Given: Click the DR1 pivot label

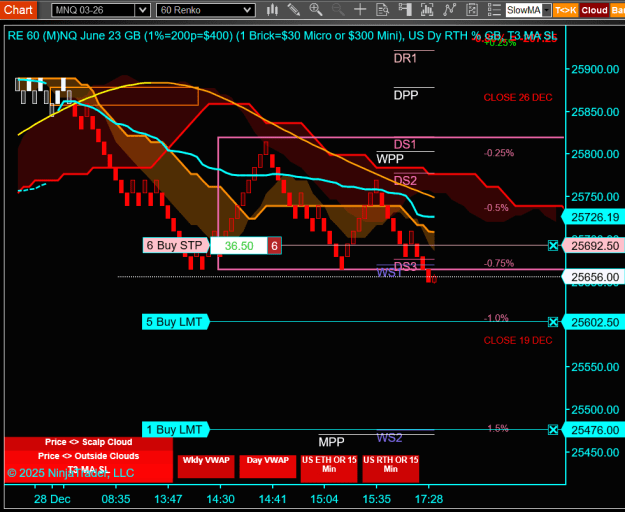Looking at the screenshot, I should pyautogui.click(x=405, y=59).
